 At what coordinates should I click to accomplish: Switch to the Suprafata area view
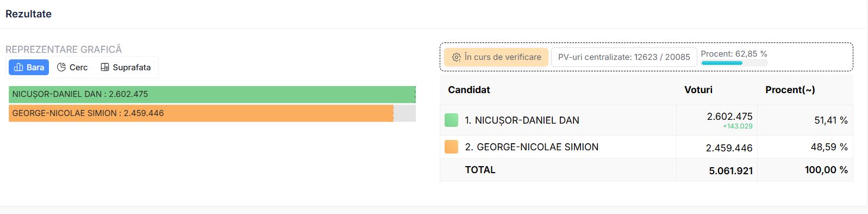coord(126,68)
